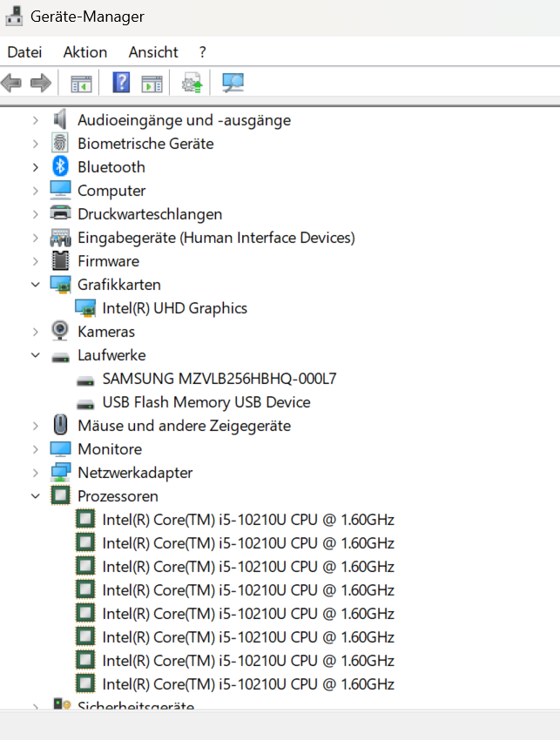Click the speaker icon beside Audioeingänge
This screenshot has width=560, height=740.
coord(60,119)
